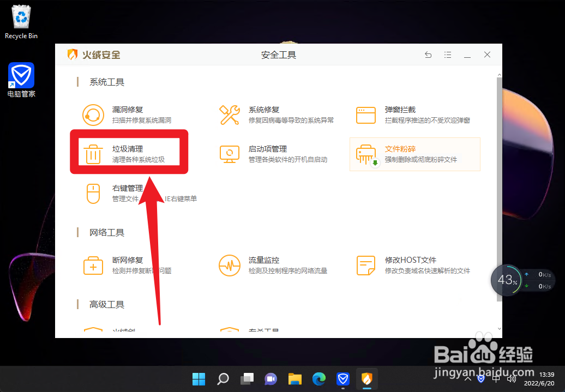Image resolution: width=565 pixels, height=392 pixels.
Task: Open the 系统修复 wrench icon
Action: click(x=230, y=115)
